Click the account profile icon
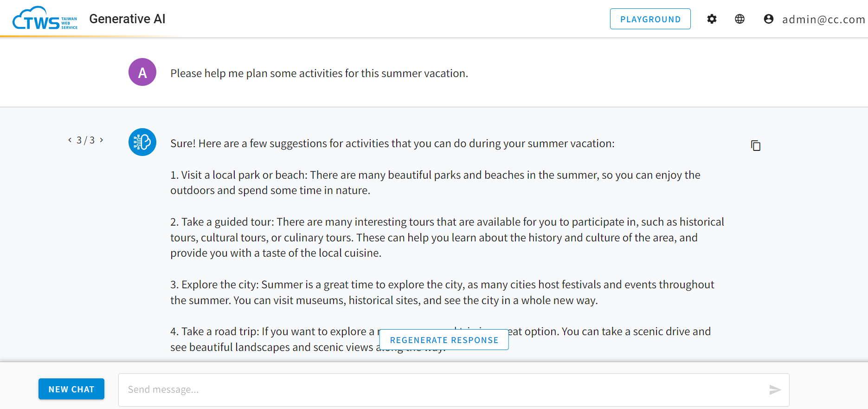868x409 pixels. (x=769, y=19)
